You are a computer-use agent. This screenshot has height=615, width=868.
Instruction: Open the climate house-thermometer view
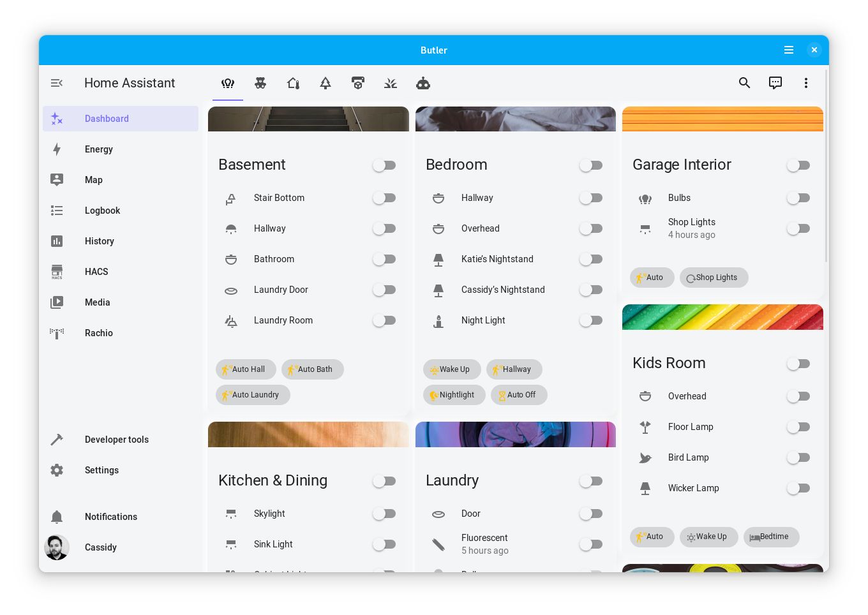tap(293, 83)
